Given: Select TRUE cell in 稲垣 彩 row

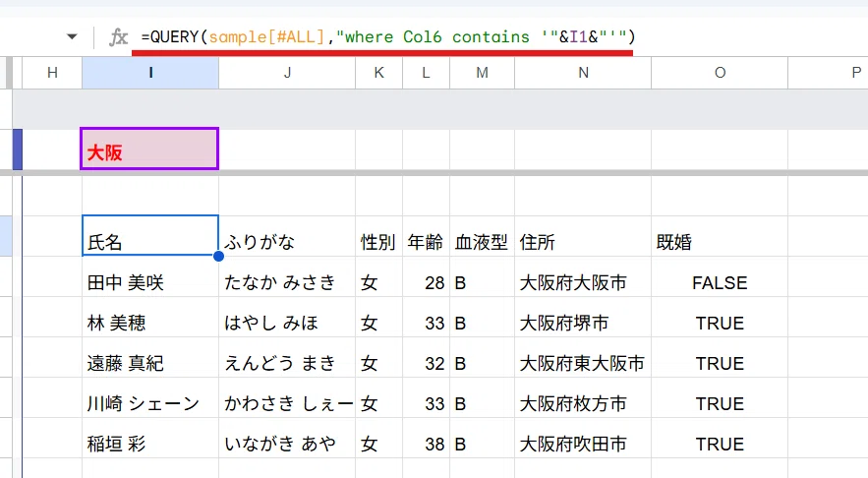Looking at the screenshot, I should (x=720, y=438).
